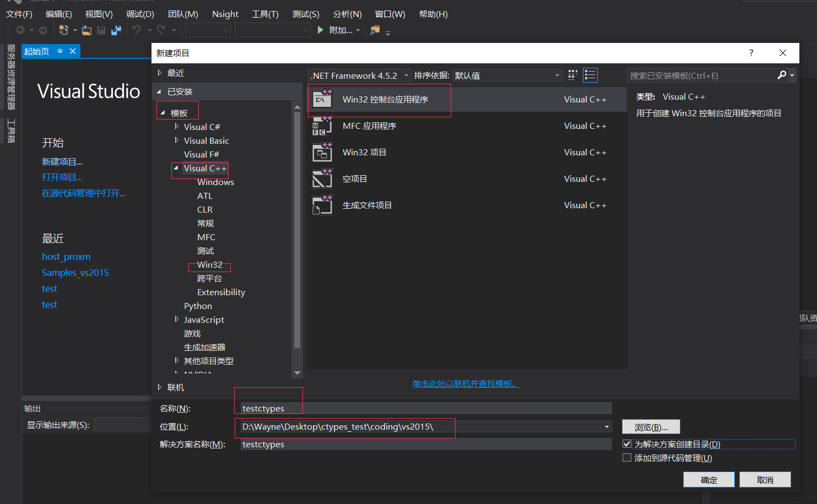The image size is (817, 504).
Task: Click the save toolbar icon
Action: tap(101, 30)
